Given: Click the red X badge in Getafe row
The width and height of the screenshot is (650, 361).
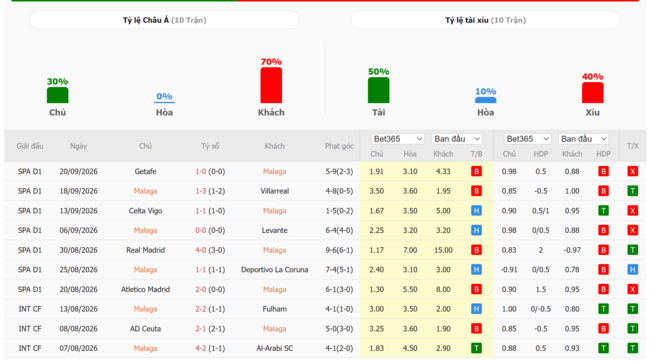Looking at the screenshot, I should point(633,172).
